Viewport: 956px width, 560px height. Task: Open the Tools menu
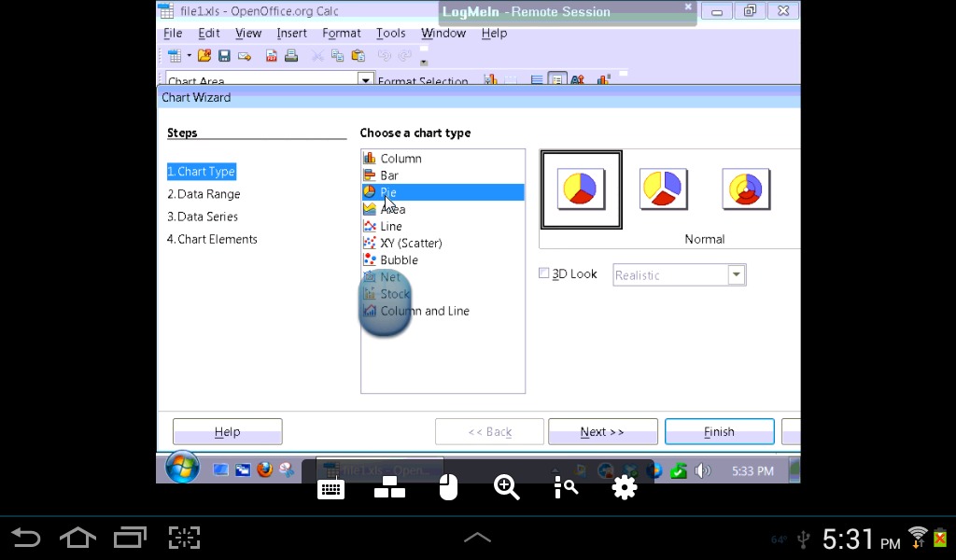tap(391, 33)
